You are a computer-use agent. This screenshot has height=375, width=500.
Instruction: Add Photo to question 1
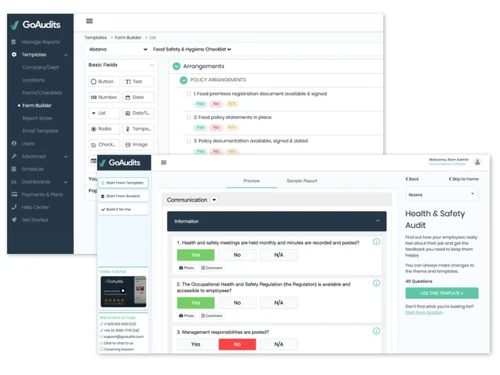click(186, 268)
